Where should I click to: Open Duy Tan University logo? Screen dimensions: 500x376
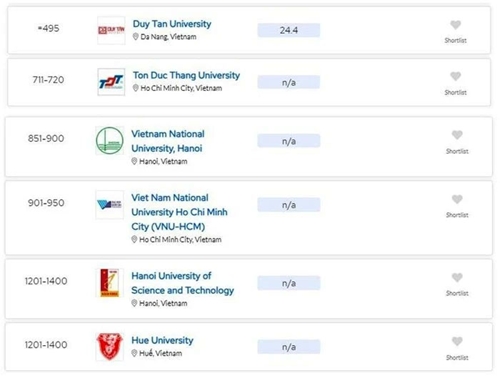(x=111, y=30)
